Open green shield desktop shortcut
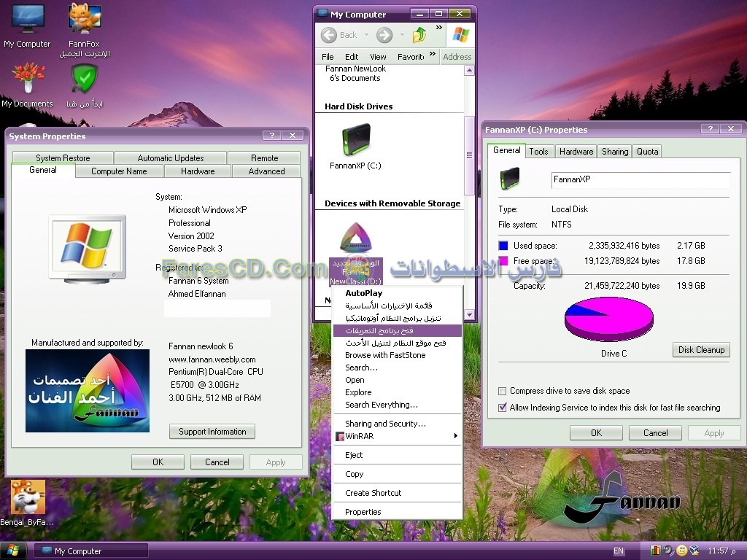 coord(85,86)
